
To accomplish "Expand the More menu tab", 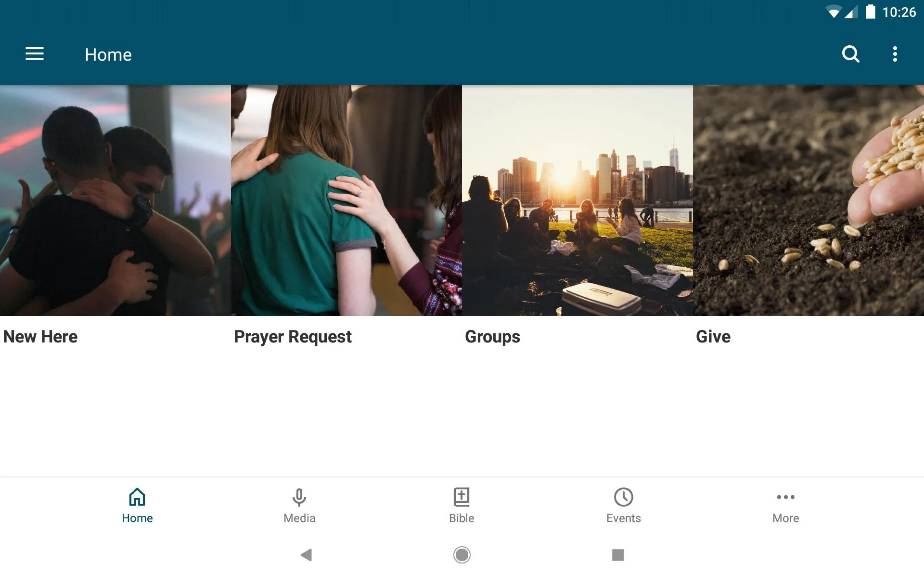I will pyautogui.click(x=785, y=505).
